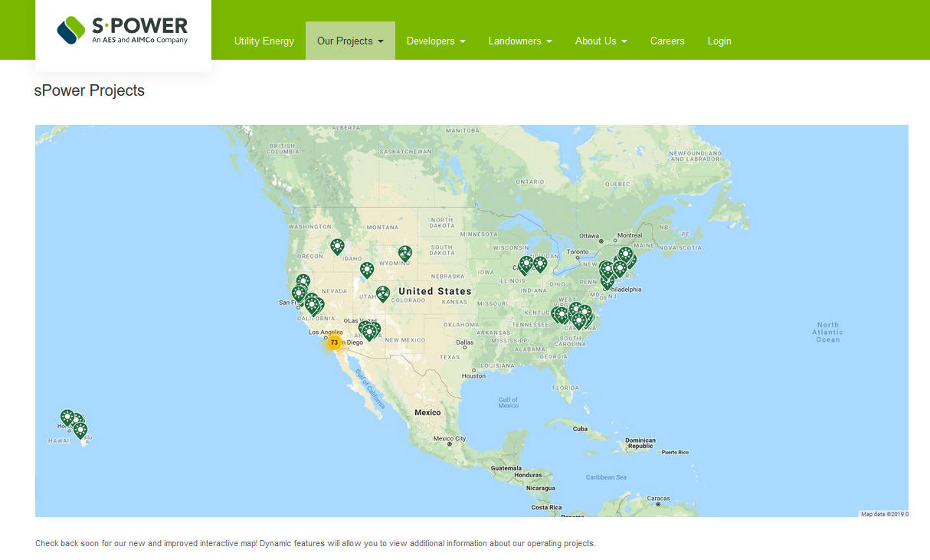Click the topmost solar pin near Maine
Viewport: 930px width, 560px height.
click(625, 254)
